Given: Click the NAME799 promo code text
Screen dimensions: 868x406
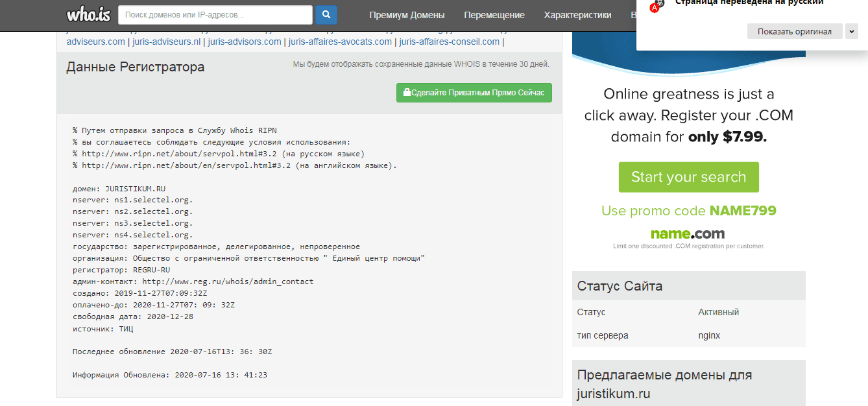Looking at the screenshot, I should point(742,211).
